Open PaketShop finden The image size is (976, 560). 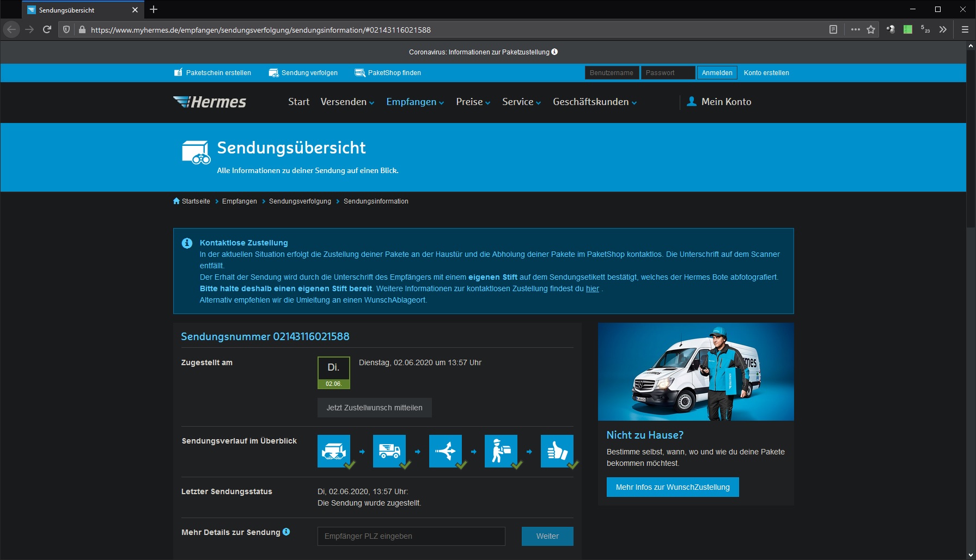(x=388, y=73)
